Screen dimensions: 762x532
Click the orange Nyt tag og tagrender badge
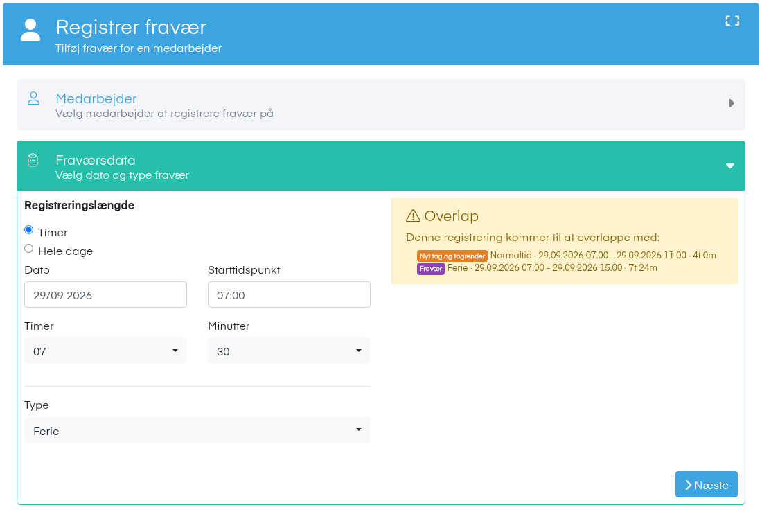click(452, 256)
